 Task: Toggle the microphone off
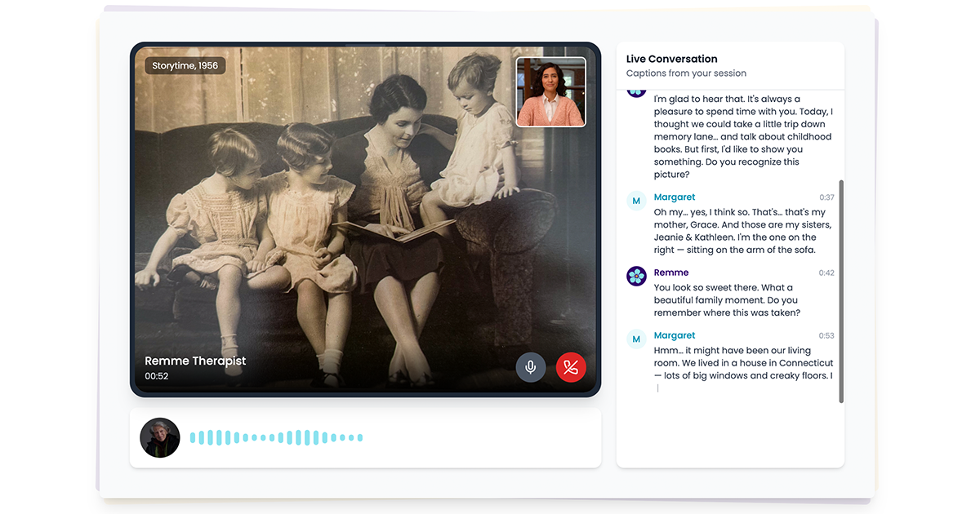(531, 367)
